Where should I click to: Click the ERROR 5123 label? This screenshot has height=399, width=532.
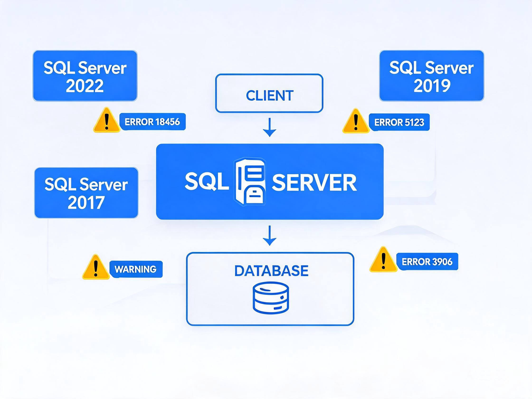[399, 122]
